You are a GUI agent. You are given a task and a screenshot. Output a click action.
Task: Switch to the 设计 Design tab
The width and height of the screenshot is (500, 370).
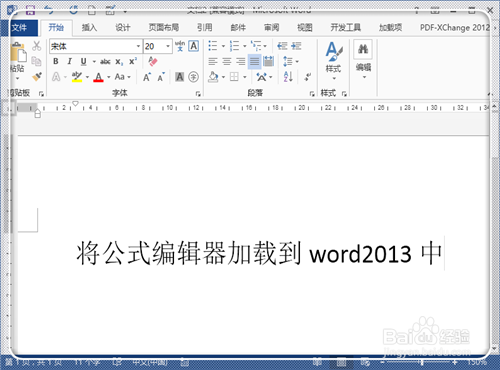[123, 28]
